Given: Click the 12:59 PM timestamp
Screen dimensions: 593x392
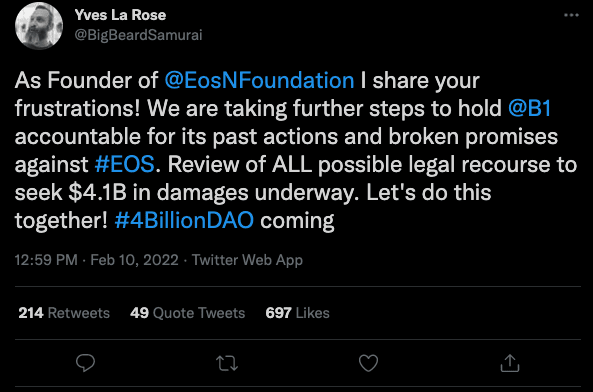Looking at the screenshot, I should pyautogui.click(x=46, y=260).
